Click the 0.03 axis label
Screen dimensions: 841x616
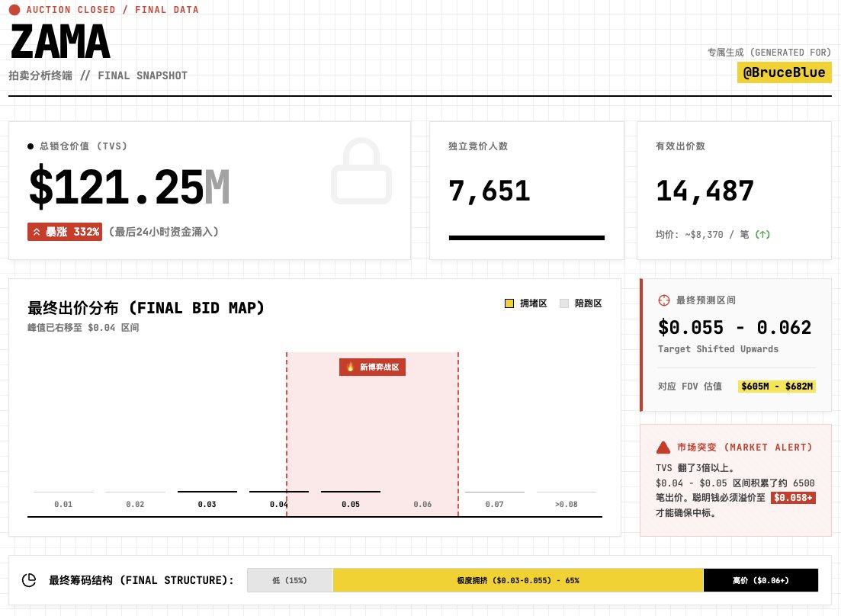(x=207, y=504)
